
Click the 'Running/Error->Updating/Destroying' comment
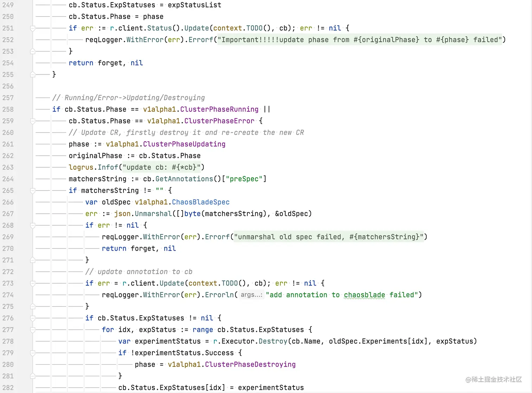(x=128, y=98)
